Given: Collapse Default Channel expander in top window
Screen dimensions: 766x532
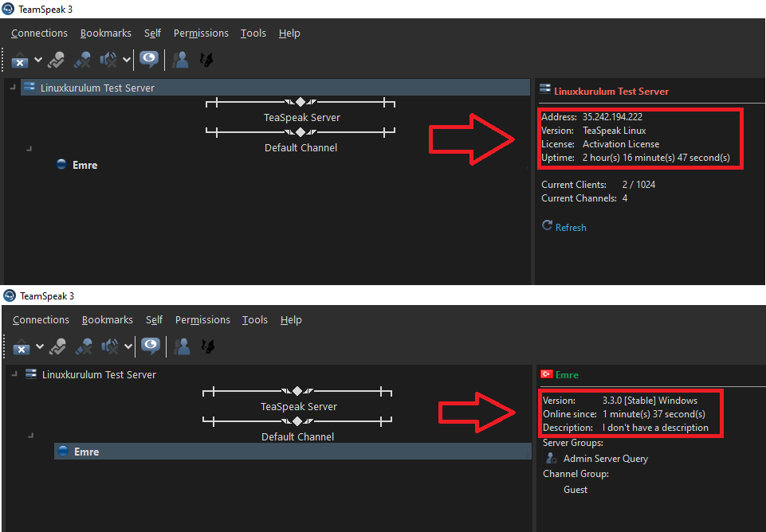Looking at the screenshot, I should [29, 148].
